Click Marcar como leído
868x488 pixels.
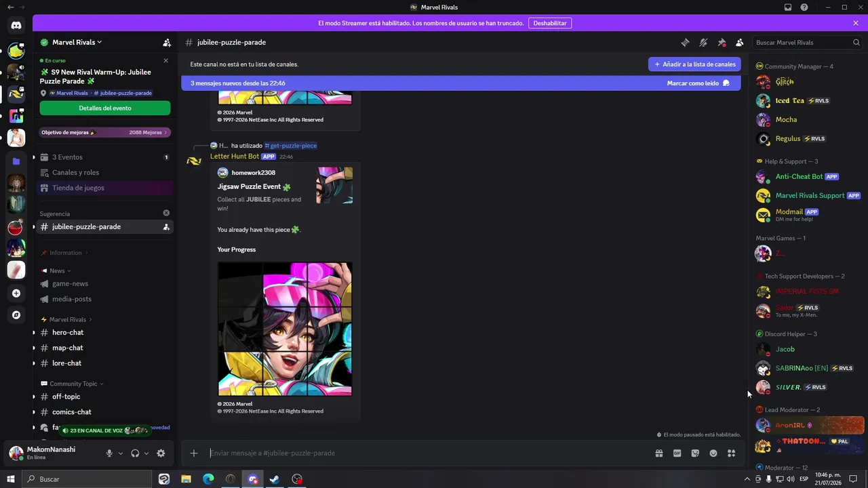click(698, 83)
